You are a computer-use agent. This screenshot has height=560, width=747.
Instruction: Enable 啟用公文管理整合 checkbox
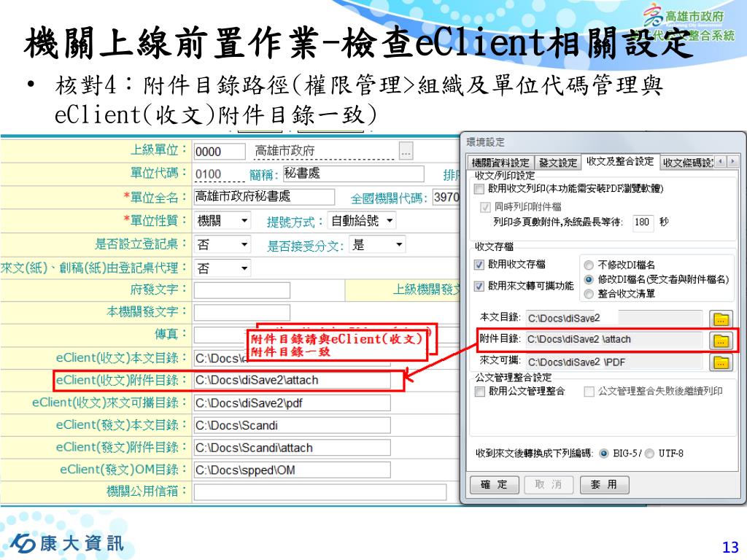pyautogui.click(x=480, y=392)
